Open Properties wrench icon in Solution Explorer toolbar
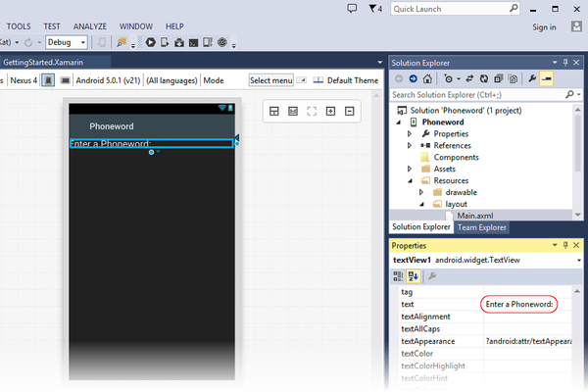588x392 pixels. click(x=532, y=78)
